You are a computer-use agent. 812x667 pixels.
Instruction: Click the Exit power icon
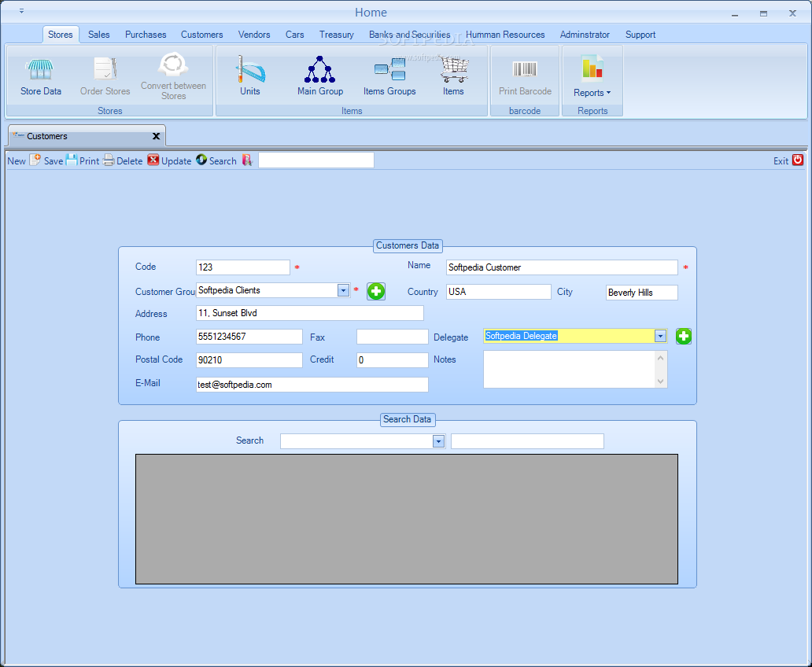point(798,160)
